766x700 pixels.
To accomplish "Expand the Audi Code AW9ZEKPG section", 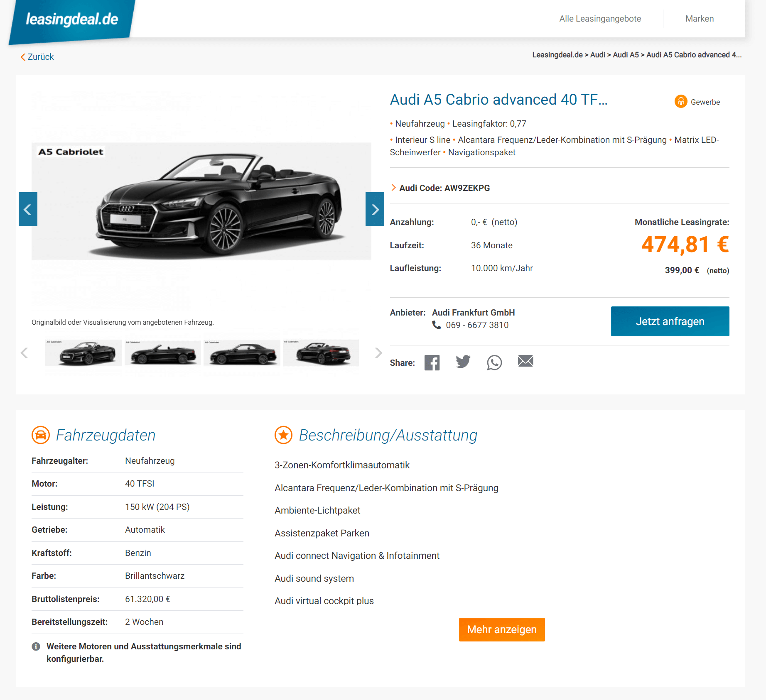I will click(x=440, y=188).
